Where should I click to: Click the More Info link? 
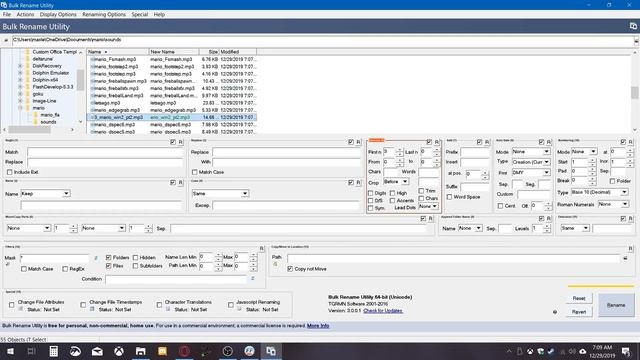click(318, 326)
